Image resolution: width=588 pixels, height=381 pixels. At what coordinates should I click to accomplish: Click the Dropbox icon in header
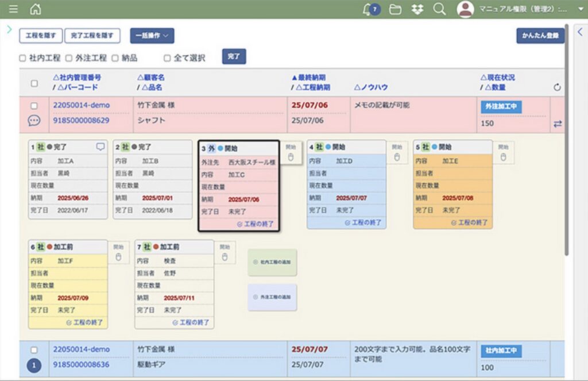tap(417, 9)
